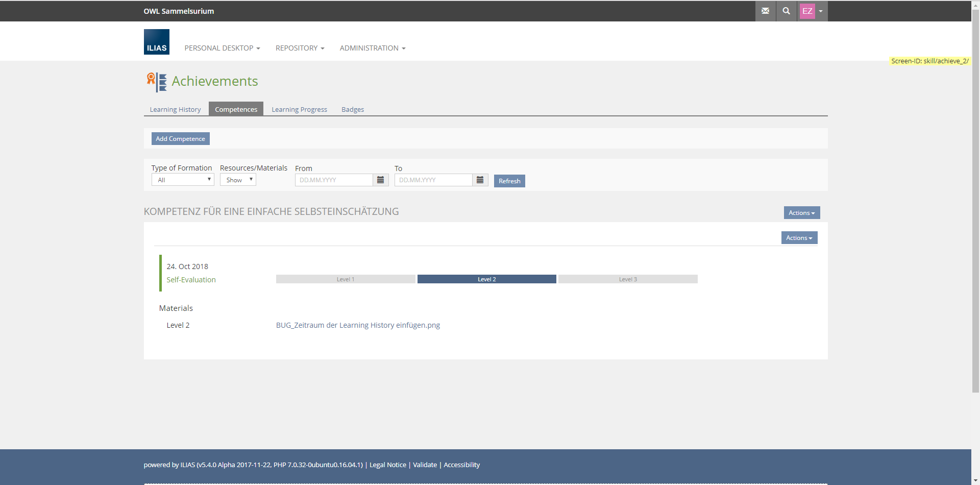Open the inner panel Actions dropdown
The image size is (980, 485).
click(x=799, y=238)
